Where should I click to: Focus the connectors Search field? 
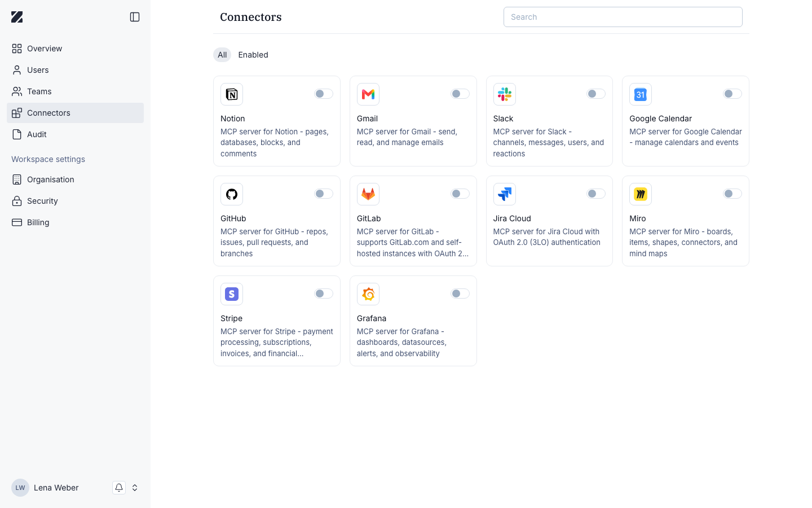623,17
